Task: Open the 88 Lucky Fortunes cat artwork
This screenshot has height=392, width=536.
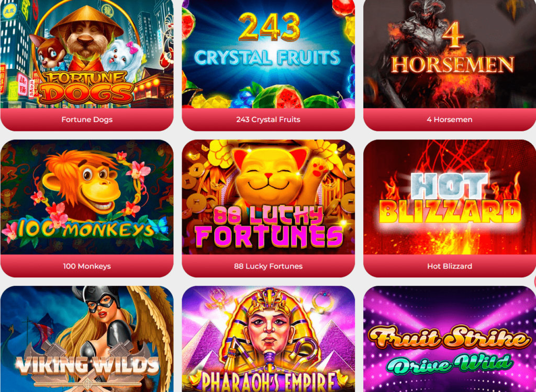Action: click(x=269, y=197)
